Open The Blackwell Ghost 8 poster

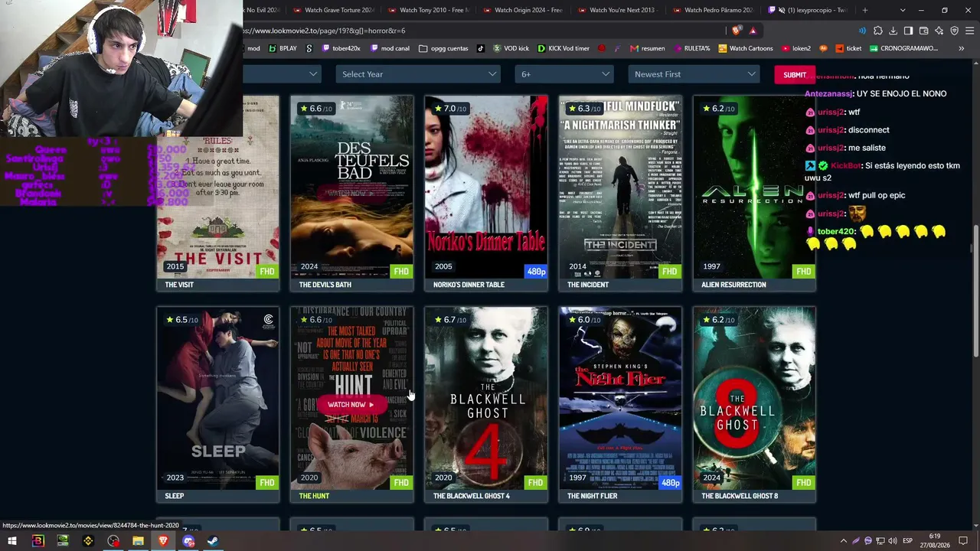tap(754, 398)
